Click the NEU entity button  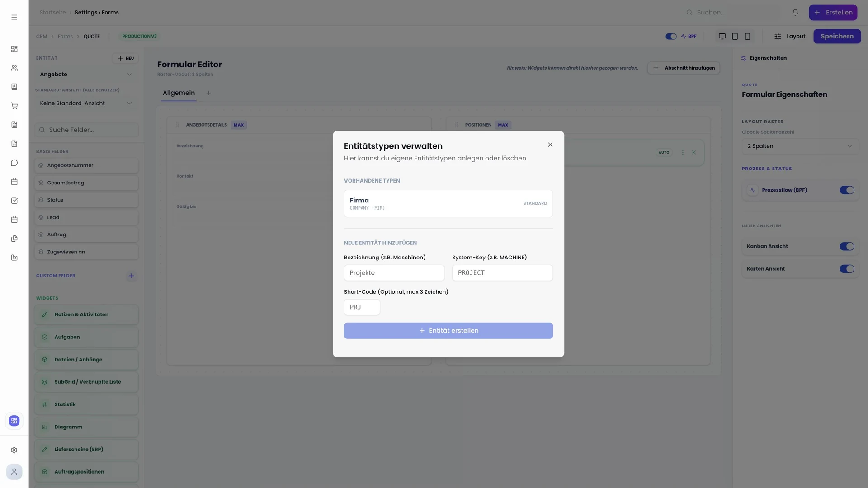(125, 58)
